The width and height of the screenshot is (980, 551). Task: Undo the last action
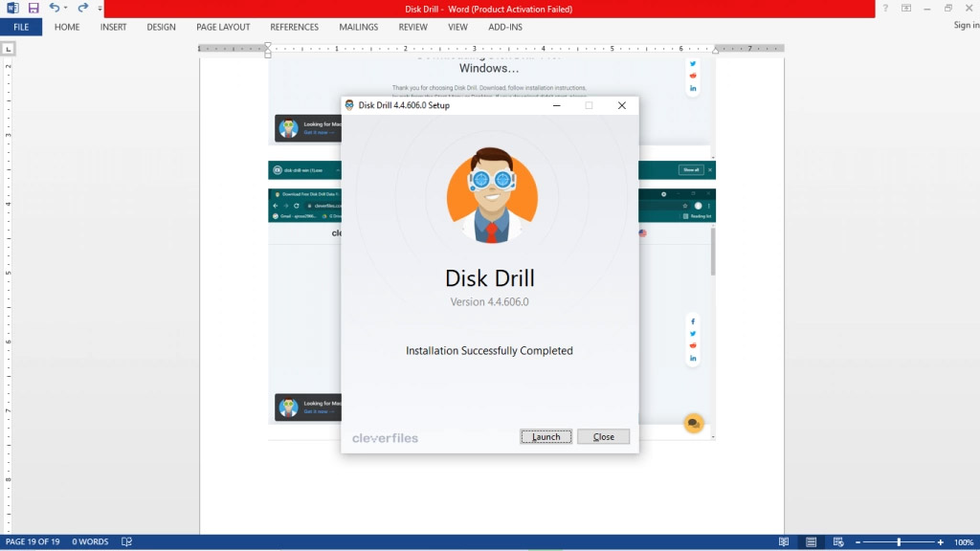(x=55, y=8)
